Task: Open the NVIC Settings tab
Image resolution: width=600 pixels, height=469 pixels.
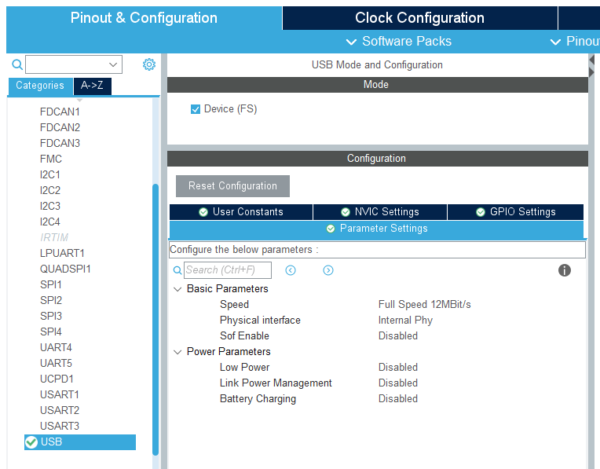Action: point(380,212)
